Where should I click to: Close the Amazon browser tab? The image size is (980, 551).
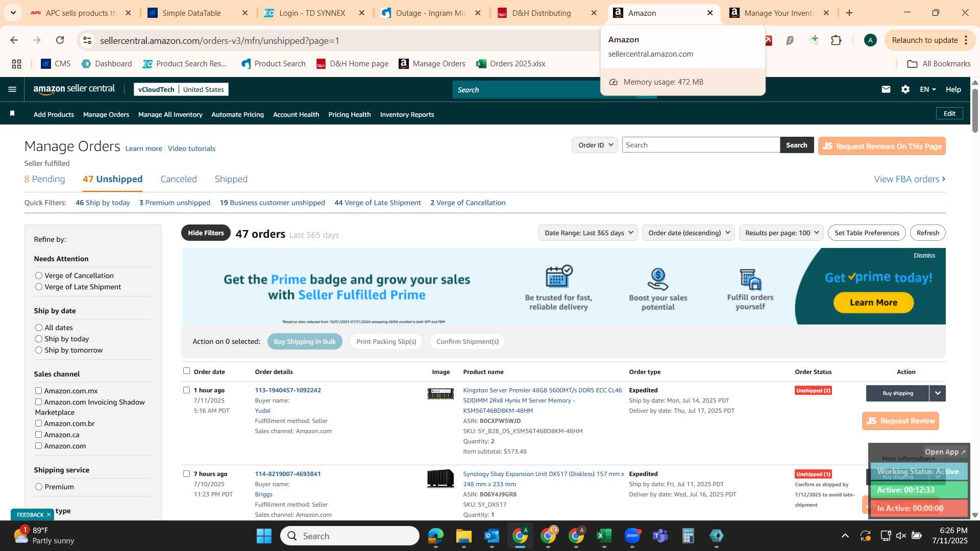pyautogui.click(x=710, y=13)
